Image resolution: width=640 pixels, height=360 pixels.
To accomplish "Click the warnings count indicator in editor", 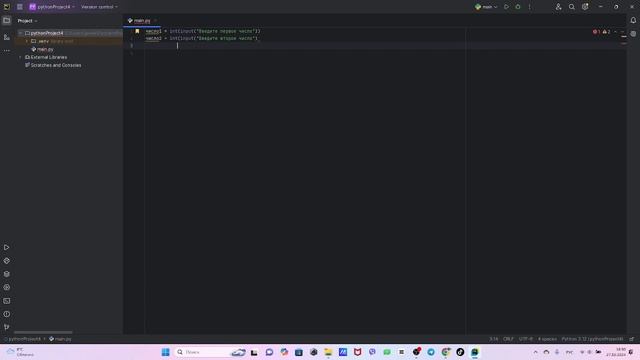I will [607, 32].
